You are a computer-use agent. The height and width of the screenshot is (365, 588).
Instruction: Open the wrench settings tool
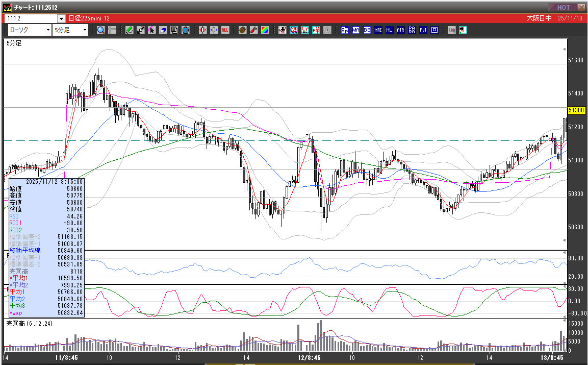(253, 30)
